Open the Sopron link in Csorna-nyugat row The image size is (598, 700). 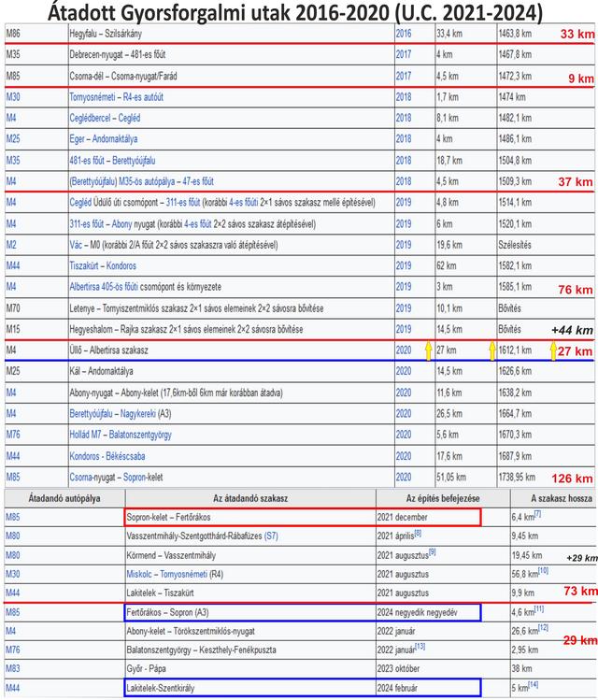coord(134,477)
